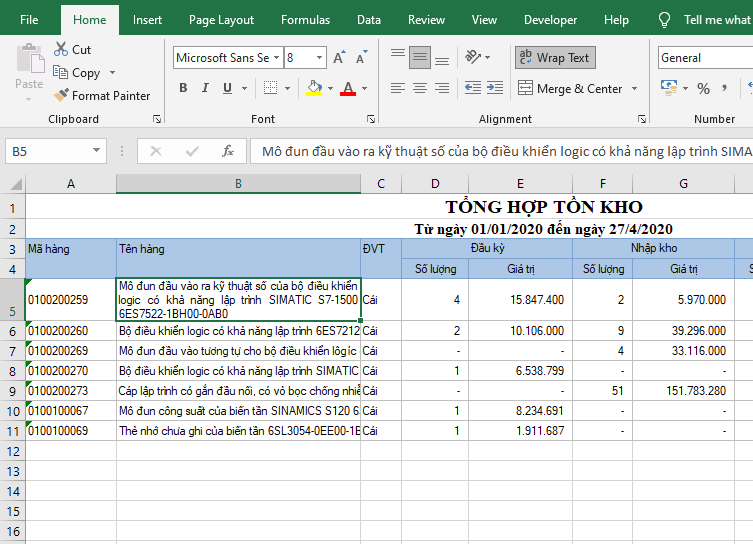Image resolution: width=753 pixels, height=544 pixels.
Task: Click the Tell me lightbulb icon
Action: click(x=664, y=19)
